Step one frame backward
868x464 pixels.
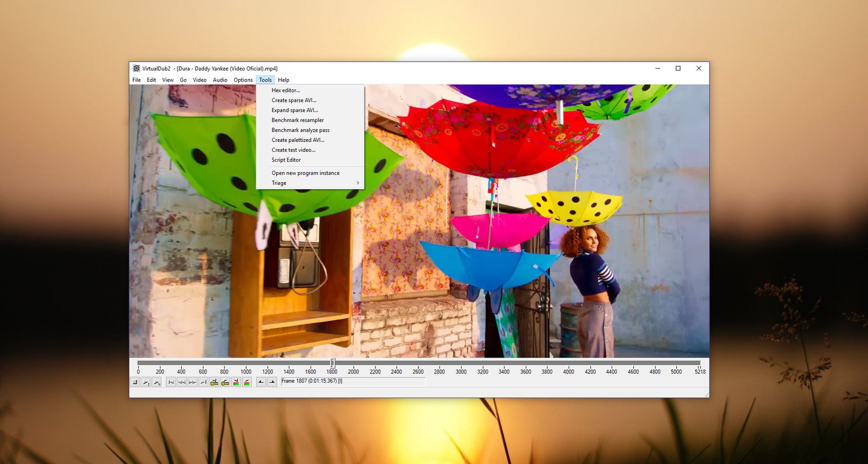pos(182,382)
